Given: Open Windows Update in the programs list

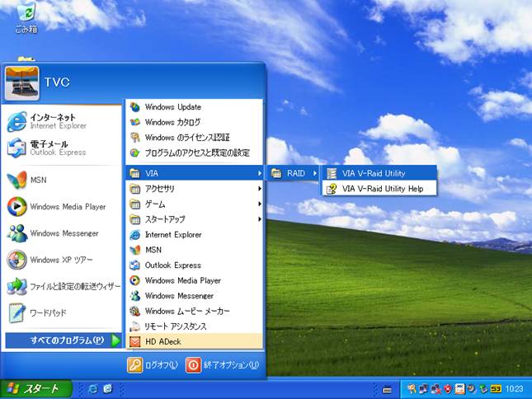Looking at the screenshot, I should [x=194, y=107].
